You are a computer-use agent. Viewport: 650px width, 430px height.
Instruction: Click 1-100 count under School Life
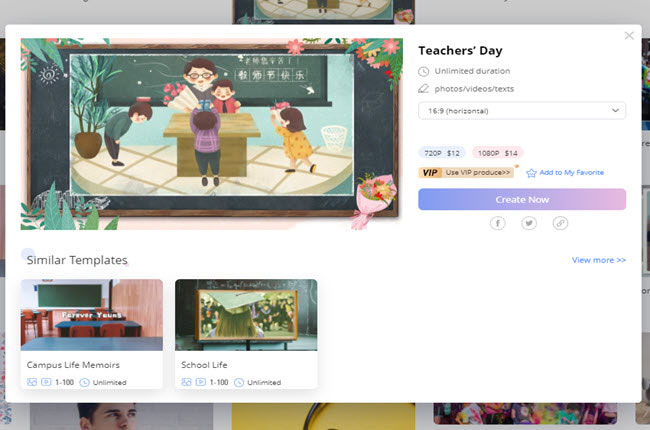219,382
